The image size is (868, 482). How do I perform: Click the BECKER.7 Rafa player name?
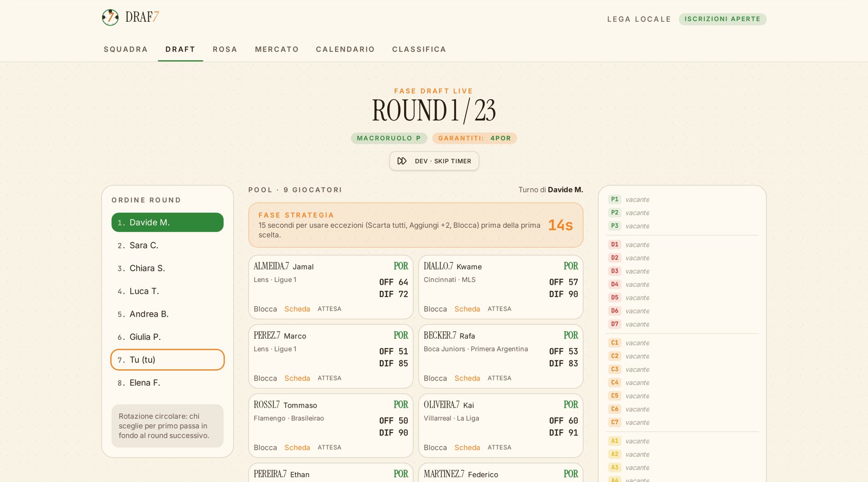pos(449,336)
